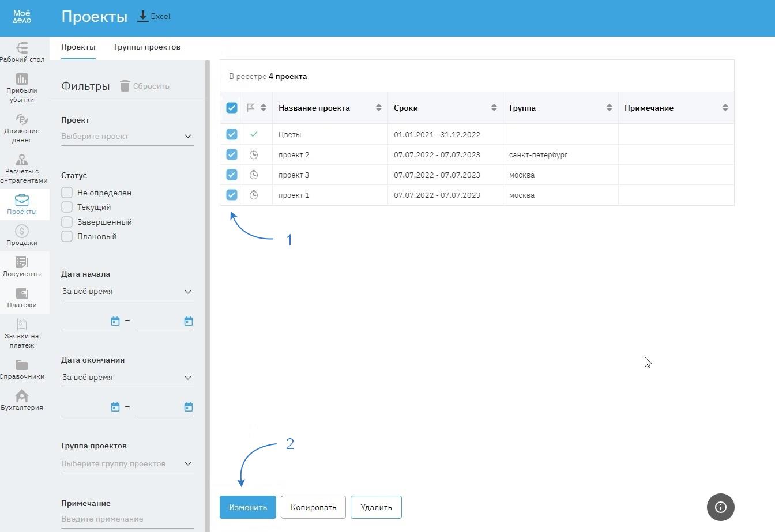Click the Введите примечание input field

[127, 519]
